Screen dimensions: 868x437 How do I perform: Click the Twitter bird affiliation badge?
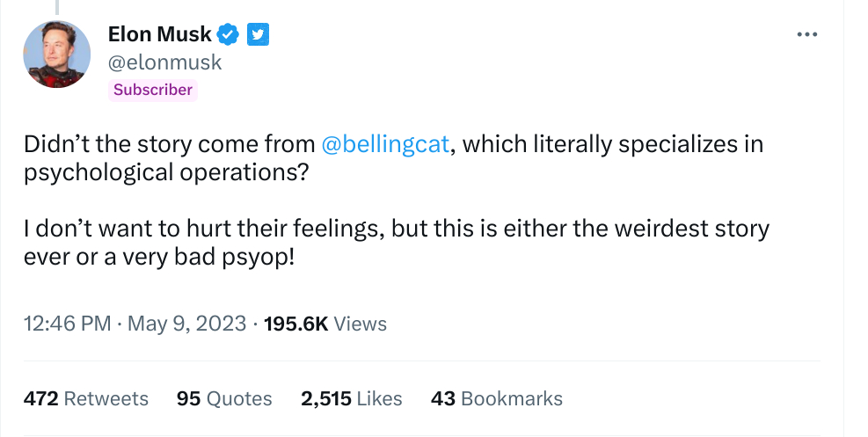pos(257,34)
